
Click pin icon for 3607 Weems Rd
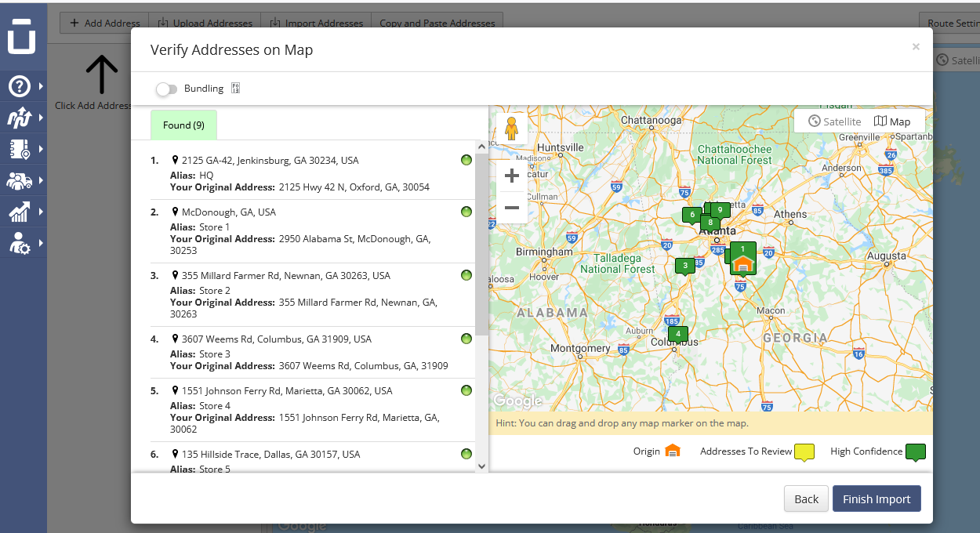[x=176, y=339]
